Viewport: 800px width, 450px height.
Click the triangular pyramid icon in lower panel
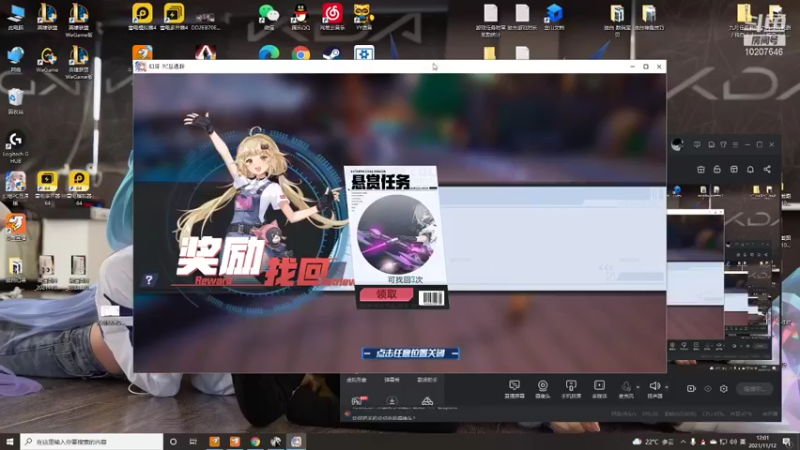427,401
